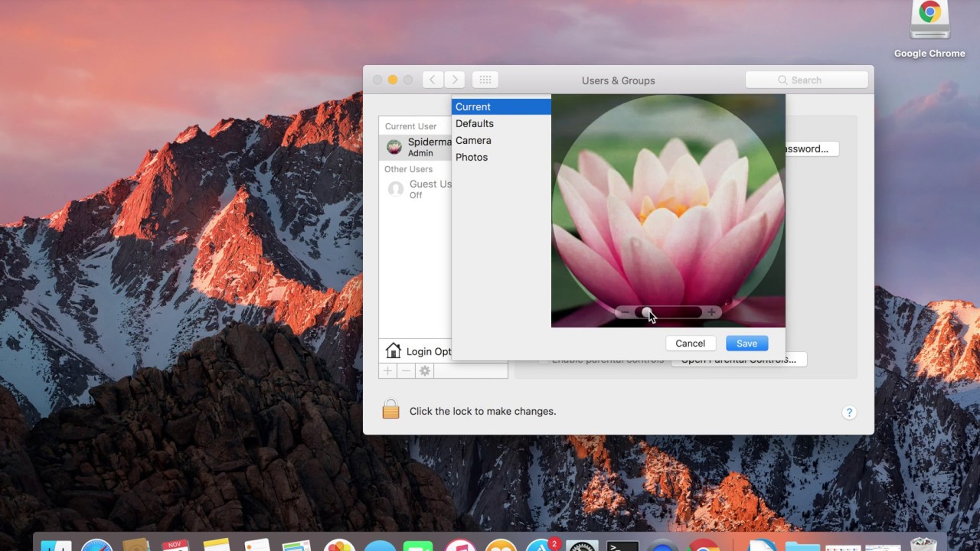
Task: Click the Users & Groups window title
Action: 619,80
